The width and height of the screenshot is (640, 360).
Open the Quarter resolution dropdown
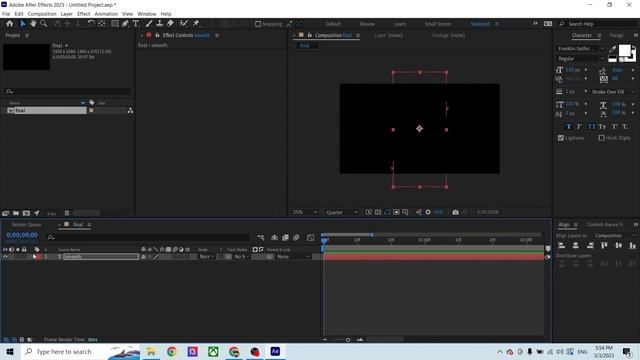pos(342,212)
